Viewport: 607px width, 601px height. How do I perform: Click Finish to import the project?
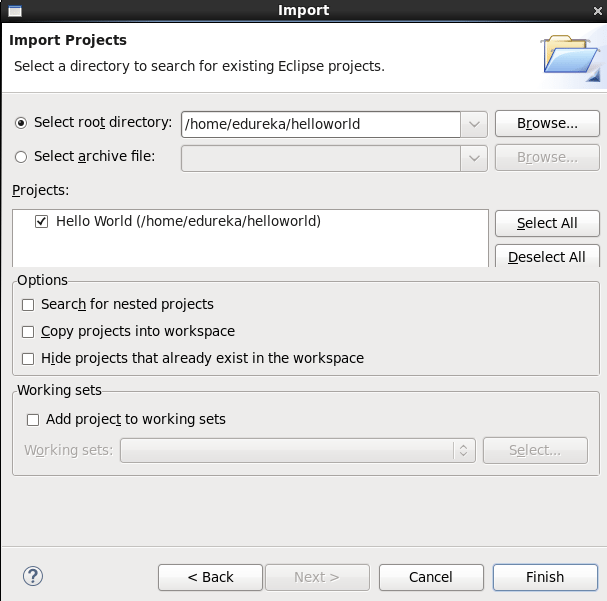pyautogui.click(x=545, y=577)
